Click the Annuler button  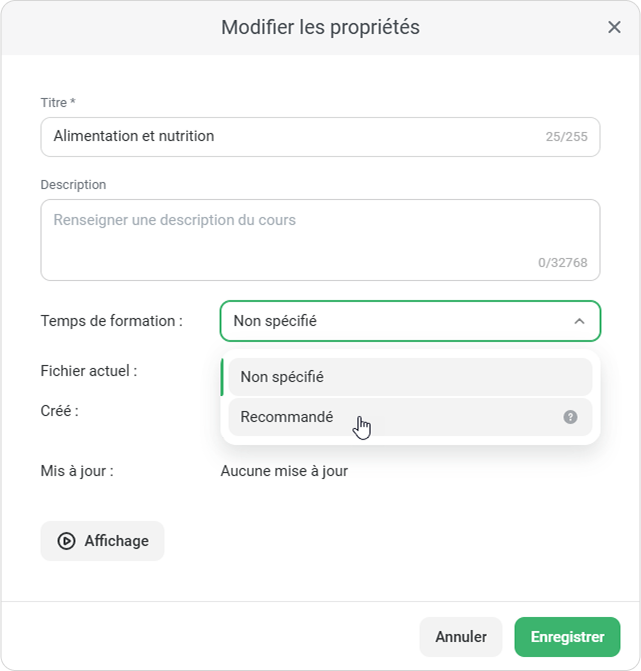461,637
